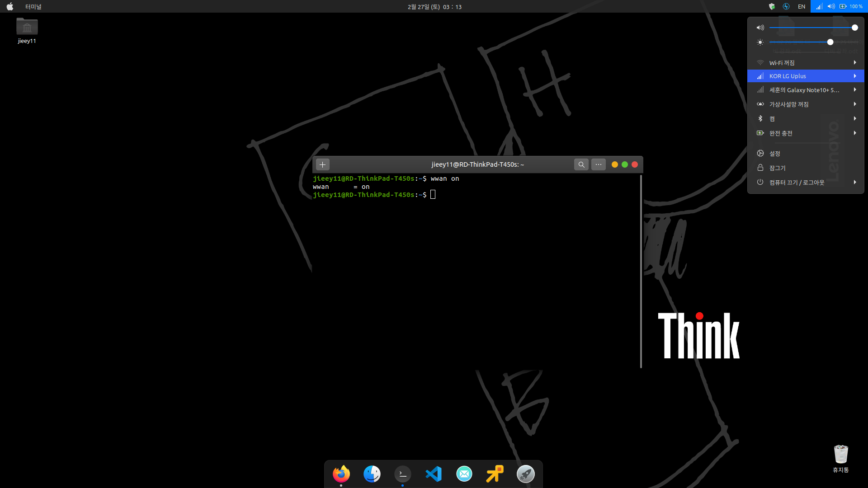Open new terminal tab with plus button
The height and width of the screenshot is (488, 868).
[x=322, y=164]
